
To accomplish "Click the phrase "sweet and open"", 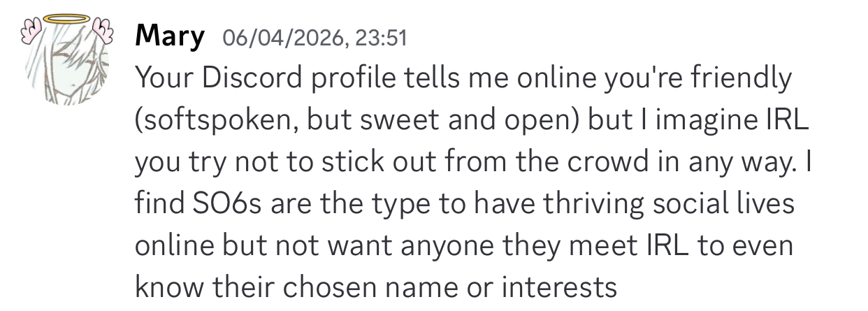I will (477, 122).
